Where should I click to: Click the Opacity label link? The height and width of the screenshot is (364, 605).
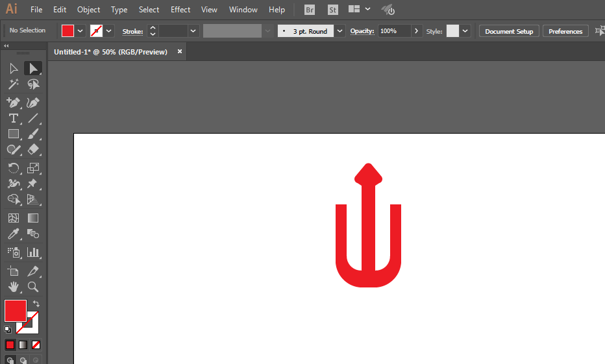tap(362, 31)
